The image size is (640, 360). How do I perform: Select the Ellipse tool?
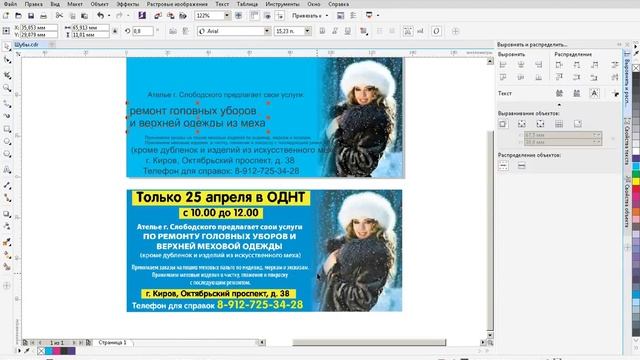click(x=7, y=142)
